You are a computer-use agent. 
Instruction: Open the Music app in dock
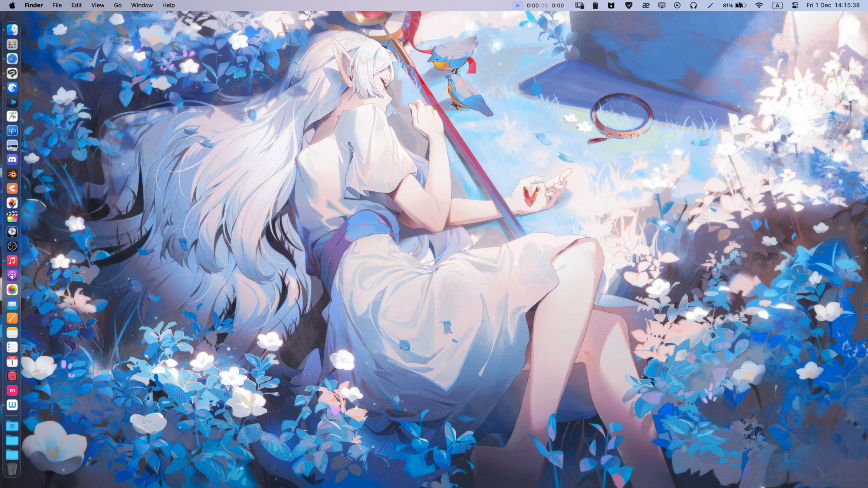[12, 261]
